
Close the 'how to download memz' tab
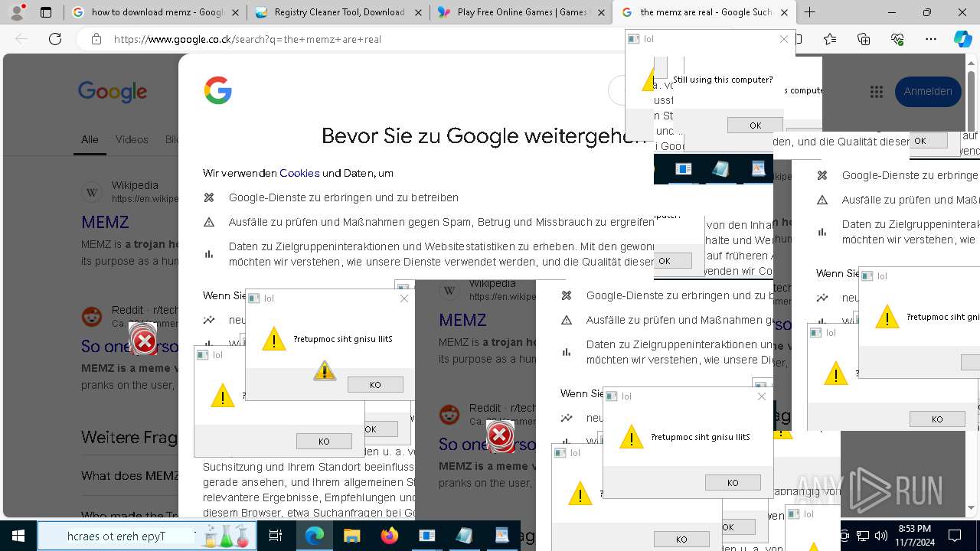point(234,12)
